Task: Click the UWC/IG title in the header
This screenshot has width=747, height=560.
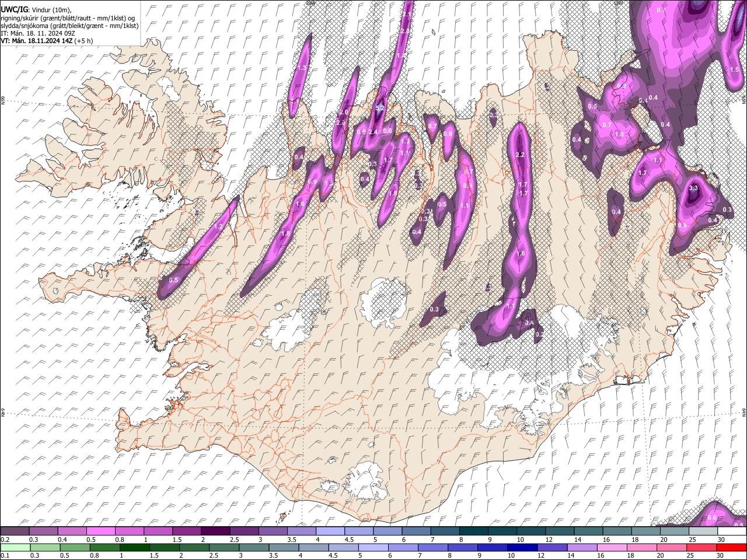Action: click(14, 10)
